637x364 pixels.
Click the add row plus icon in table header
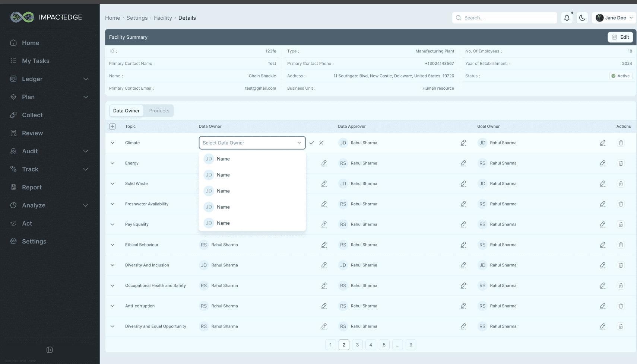[112, 127]
